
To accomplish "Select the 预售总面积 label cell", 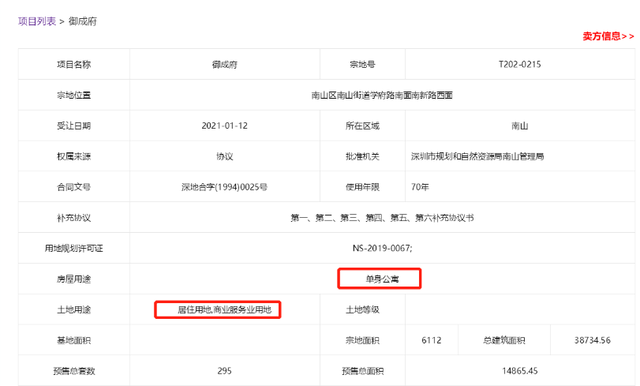I will 362,370.
